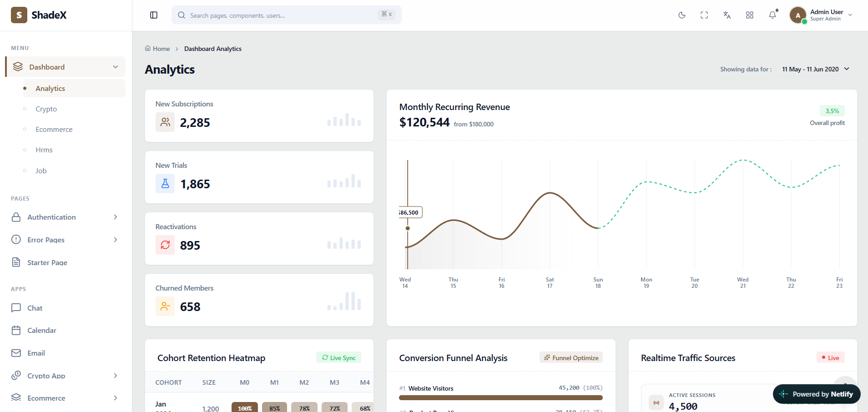Screen dimensions: 868x412
Task: Click the Reactivations refresh icon
Action: 165,245
